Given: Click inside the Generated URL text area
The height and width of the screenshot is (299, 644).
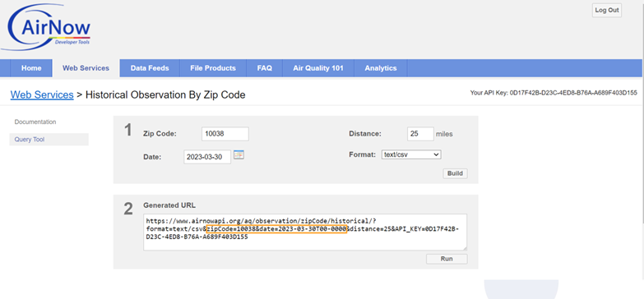Looking at the screenshot, I should (305, 232).
